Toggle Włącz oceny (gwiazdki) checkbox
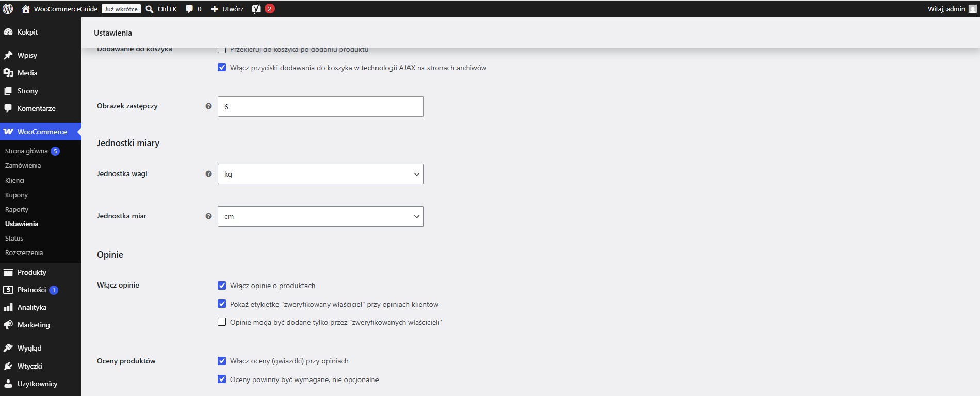 (x=222, y=360)
